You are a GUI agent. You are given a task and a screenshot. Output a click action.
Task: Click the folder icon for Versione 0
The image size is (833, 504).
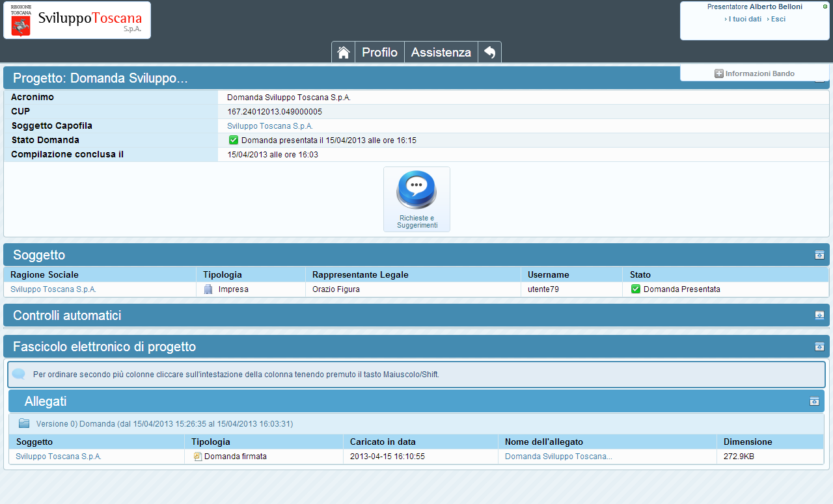point(24,423)
